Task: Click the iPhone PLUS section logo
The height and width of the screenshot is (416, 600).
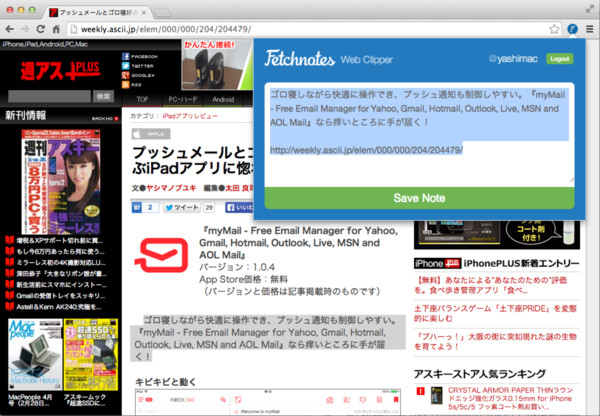Action: (x=437, y=263)
